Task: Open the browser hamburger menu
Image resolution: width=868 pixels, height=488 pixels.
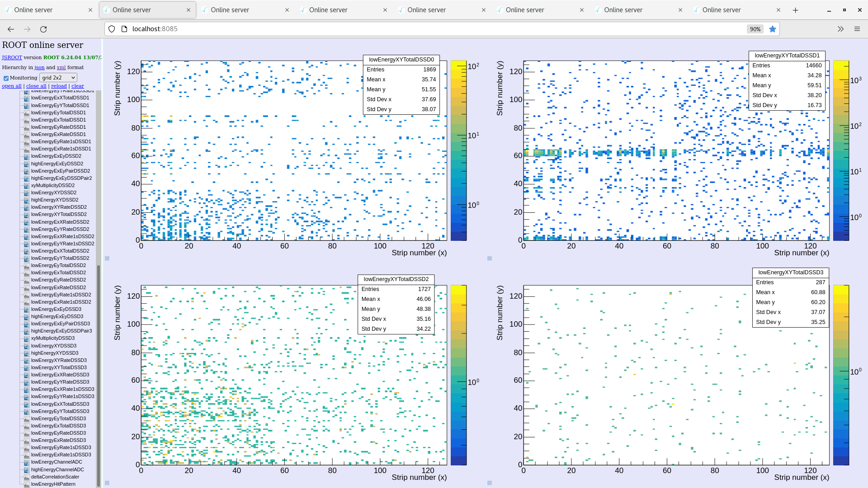Action: 857,29
